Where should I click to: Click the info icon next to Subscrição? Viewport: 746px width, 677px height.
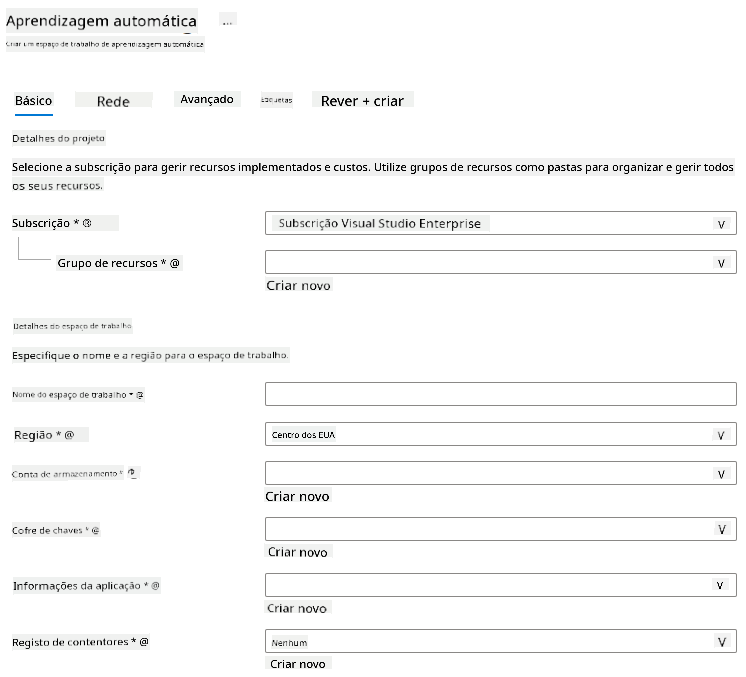(x=87, y=223)
